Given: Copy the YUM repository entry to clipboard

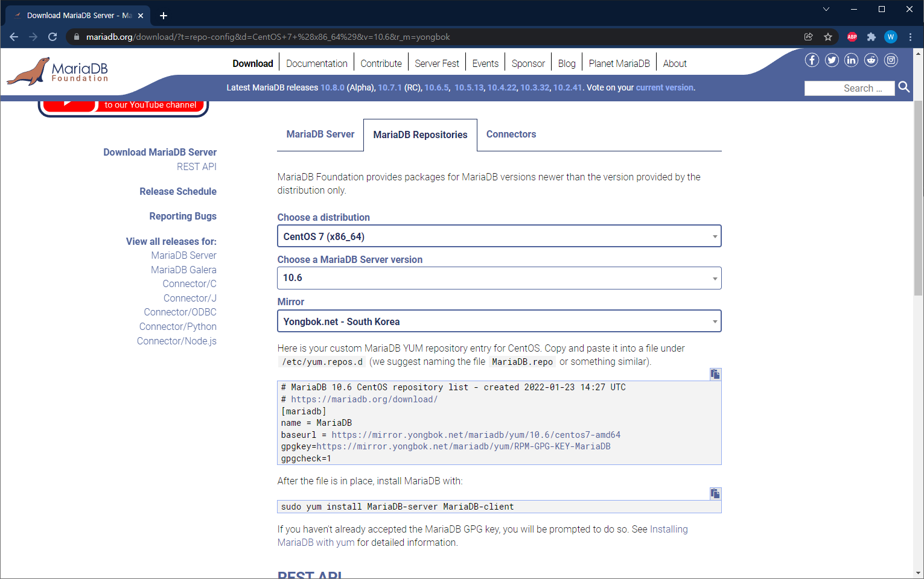Looking at the screenshot, I should [715, 374].
